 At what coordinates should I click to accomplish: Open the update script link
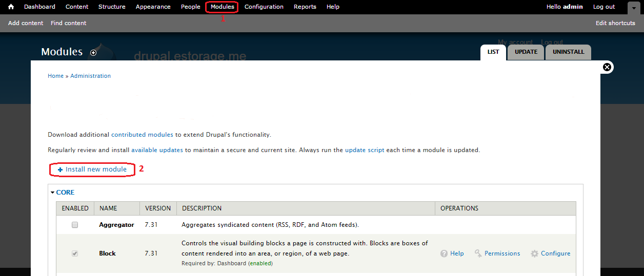[365, 150]
